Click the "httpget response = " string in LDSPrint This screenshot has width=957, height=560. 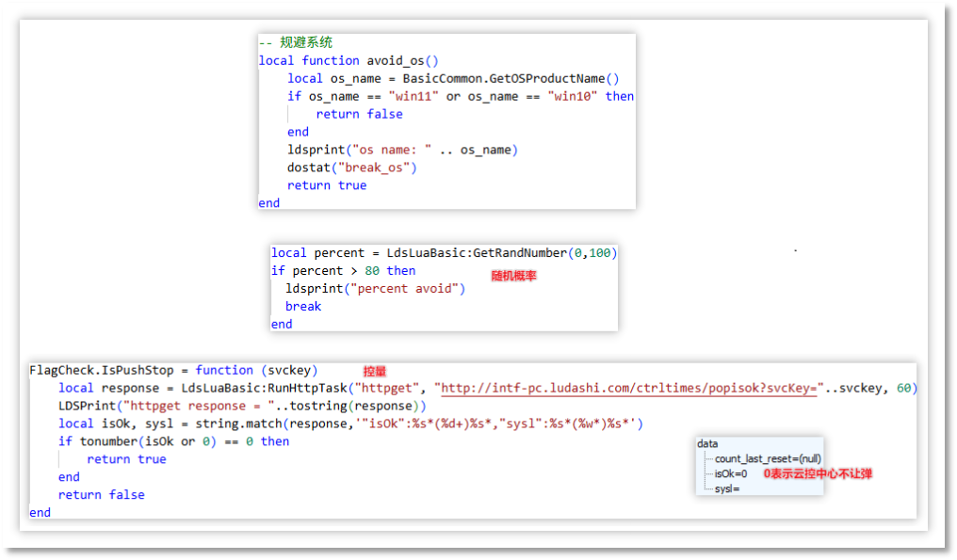(199, 406)
